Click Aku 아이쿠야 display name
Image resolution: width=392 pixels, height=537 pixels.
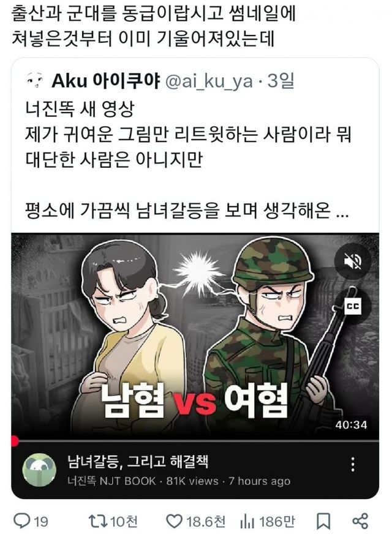pyautogui.click(x=106, y=81)
